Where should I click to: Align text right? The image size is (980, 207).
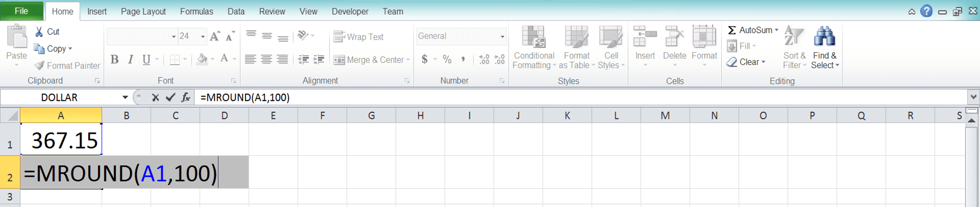pos(282,59)
